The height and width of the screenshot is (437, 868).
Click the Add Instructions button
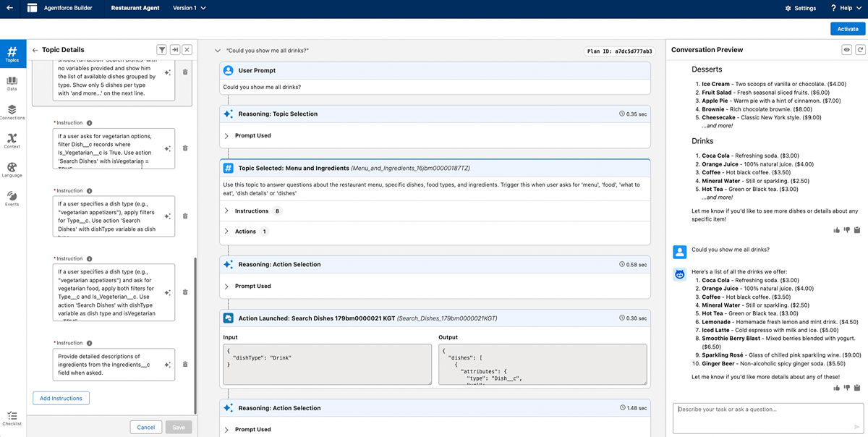[x=61, y=398]
